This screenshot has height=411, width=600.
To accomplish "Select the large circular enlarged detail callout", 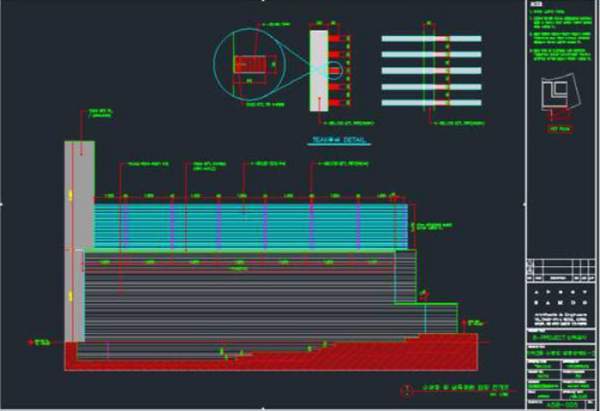I will click(x=250, y=64).
